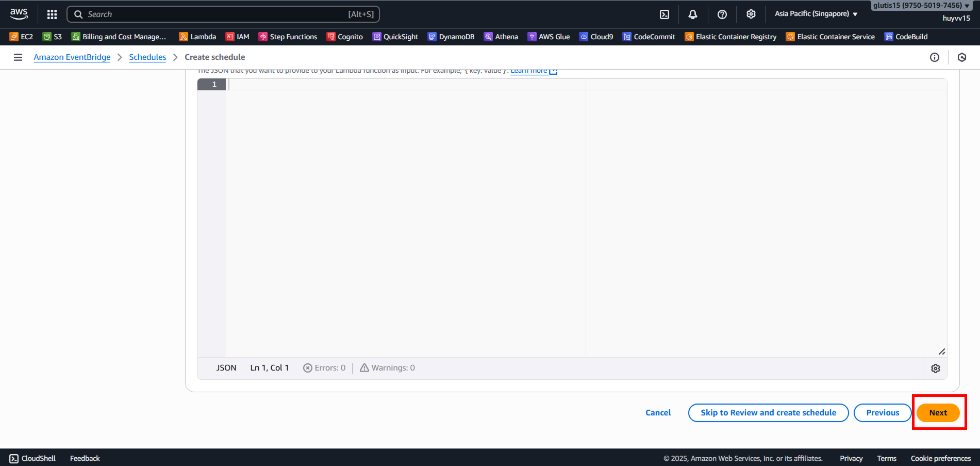Image resolution: width=980 pixels, height=466 pixels.
Task: Go to Schedules breadcrumb
Action: 147,57
